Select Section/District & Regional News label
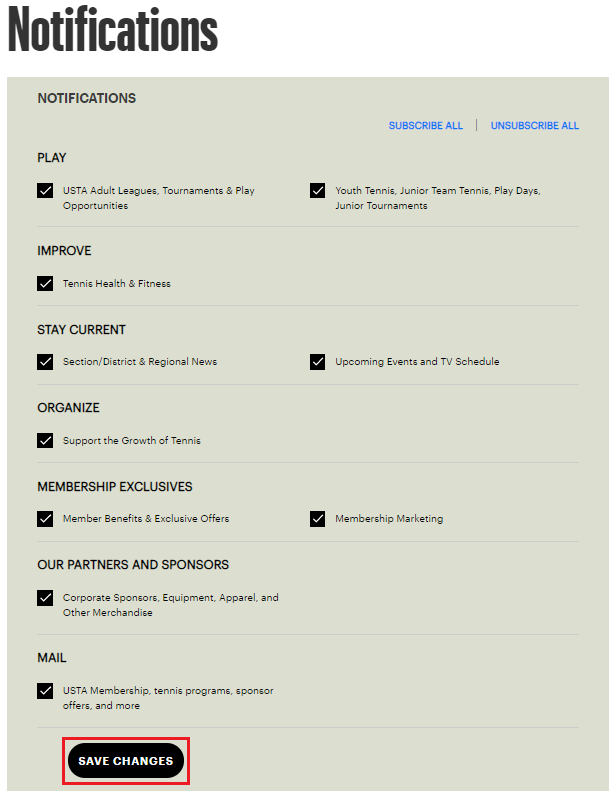Image resolution: width=614 pixels, height=796 pixels. [x=140, y=361]
